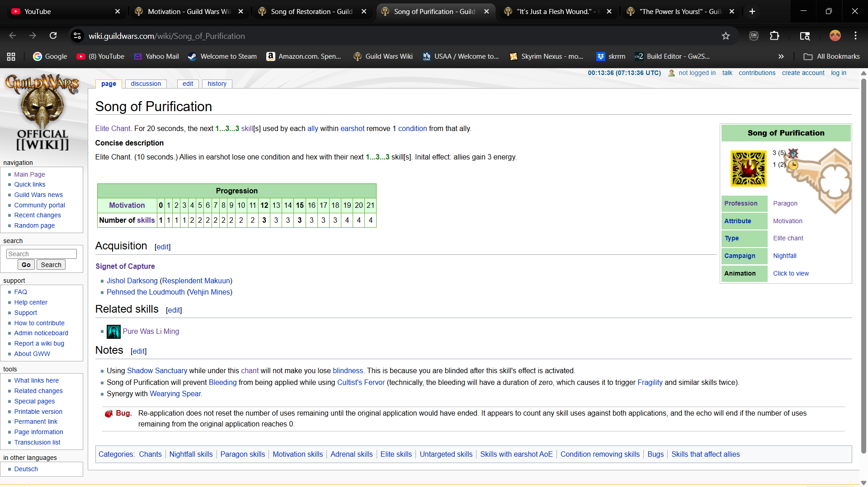Open the apps grid in bookmarks bar

tap(11, 56)
